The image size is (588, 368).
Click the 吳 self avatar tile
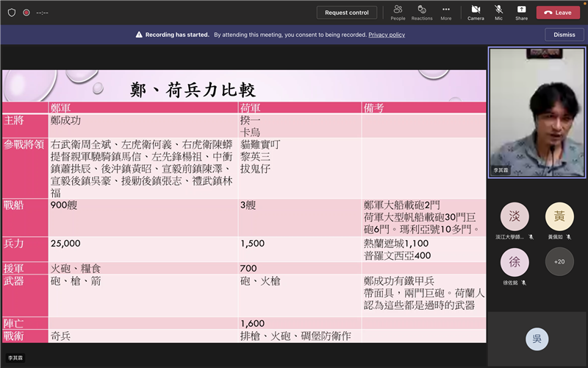[x=537, y=339]
